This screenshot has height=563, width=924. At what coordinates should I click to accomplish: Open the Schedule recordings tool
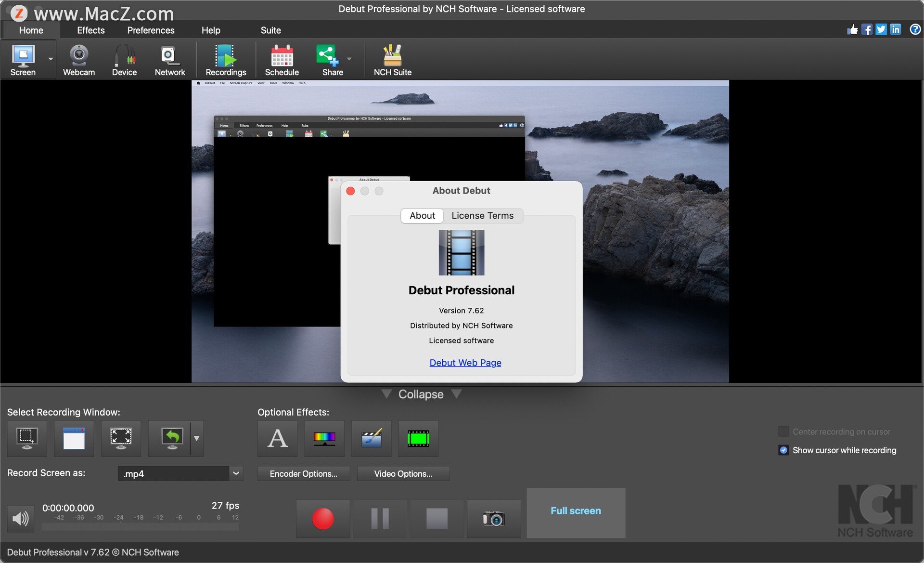click(282, 60)
